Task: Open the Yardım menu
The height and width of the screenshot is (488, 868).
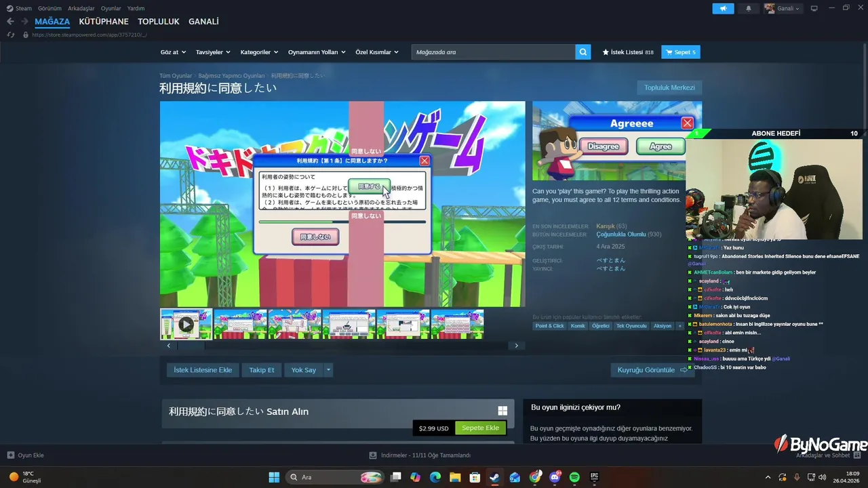Action: coord(136,8)
